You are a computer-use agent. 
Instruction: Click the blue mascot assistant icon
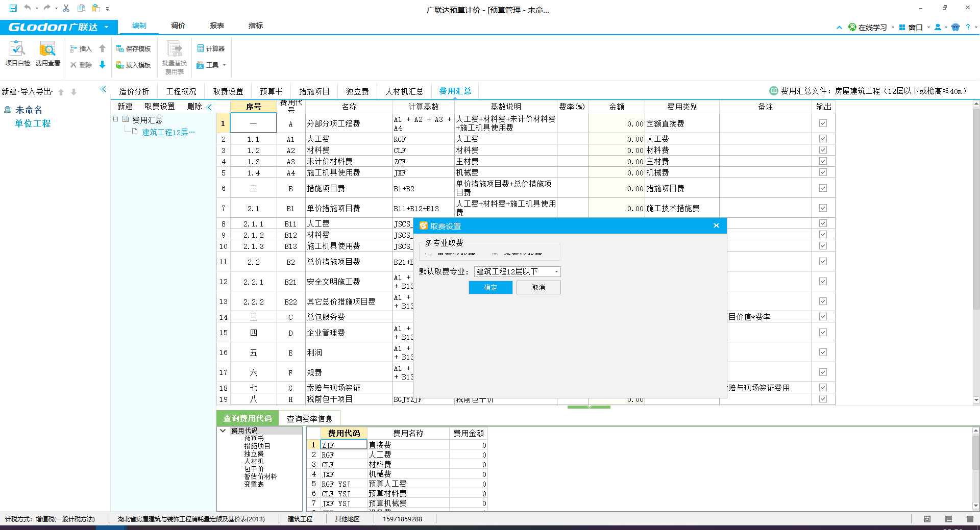(x=955, y=27)
